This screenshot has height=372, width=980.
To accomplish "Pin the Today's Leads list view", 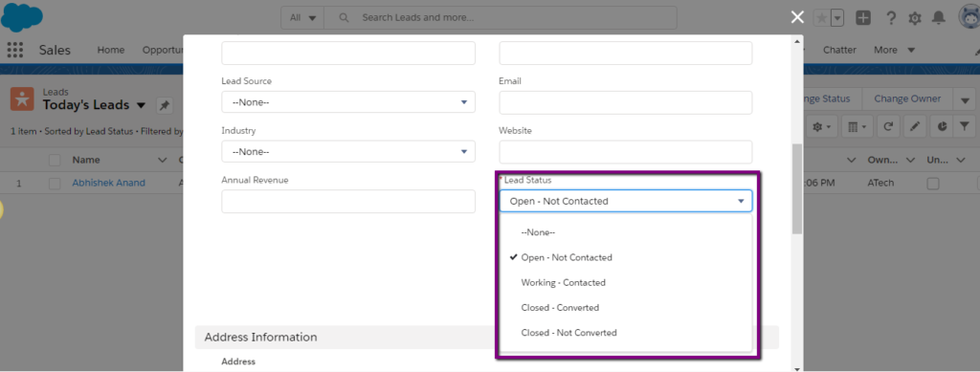I will (x=165, y=105).
